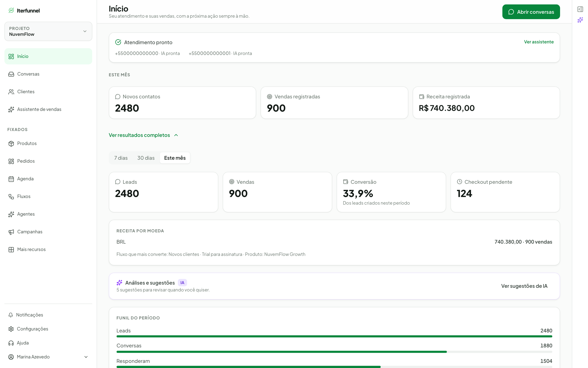This screenshot has width=588, height=368.
Task: Go to Início in the sidebar
Action: coord(48,56)
